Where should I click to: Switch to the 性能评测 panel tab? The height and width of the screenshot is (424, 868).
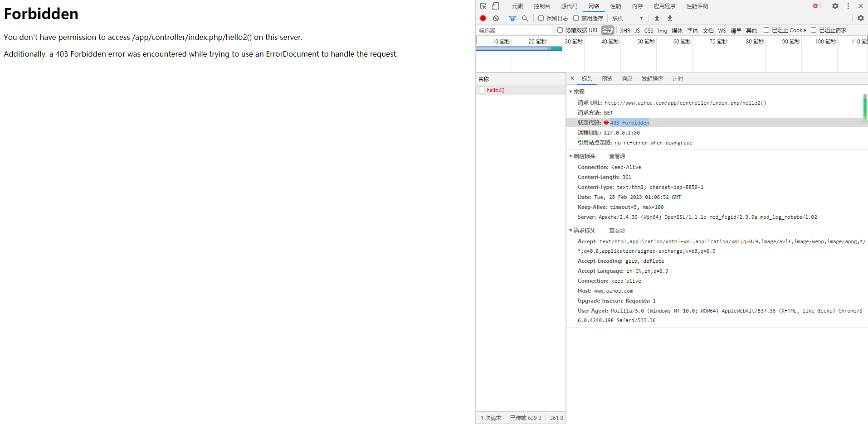[x=697, y=6]
